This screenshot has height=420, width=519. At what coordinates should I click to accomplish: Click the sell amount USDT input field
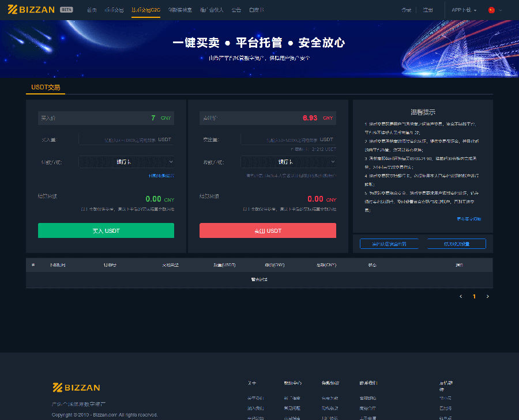coord(288,139)
